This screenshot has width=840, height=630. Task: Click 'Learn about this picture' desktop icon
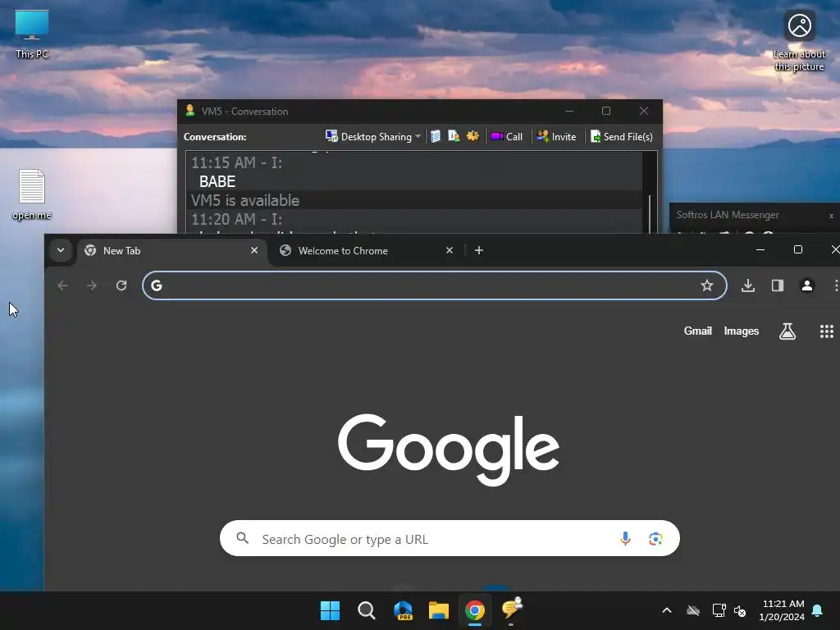[x=799, y=41]
